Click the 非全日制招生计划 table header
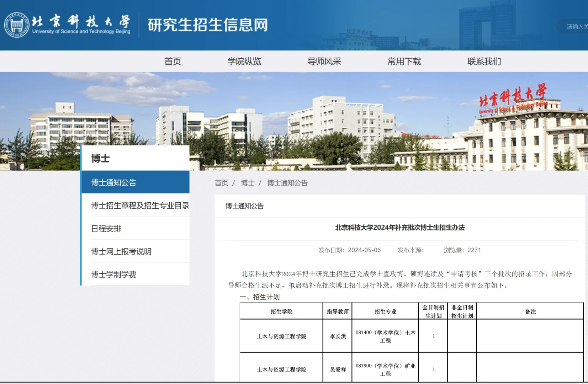Image resolution: width=588 pixels, height=384 pixels. pos(462,311)
